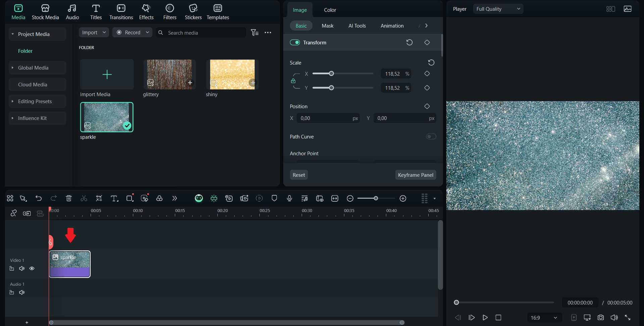Add text using the timeline text tool
This screenshot has height=326, width=644.
tap(114, 198)
